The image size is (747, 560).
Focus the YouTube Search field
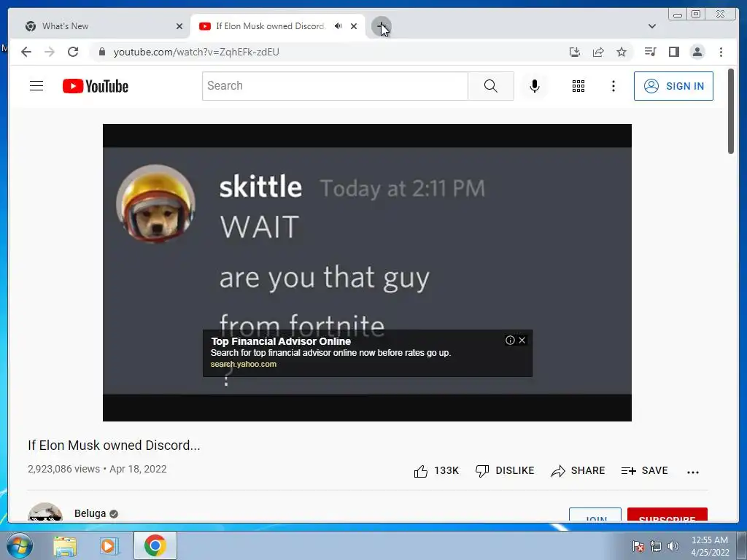point(335,86)
